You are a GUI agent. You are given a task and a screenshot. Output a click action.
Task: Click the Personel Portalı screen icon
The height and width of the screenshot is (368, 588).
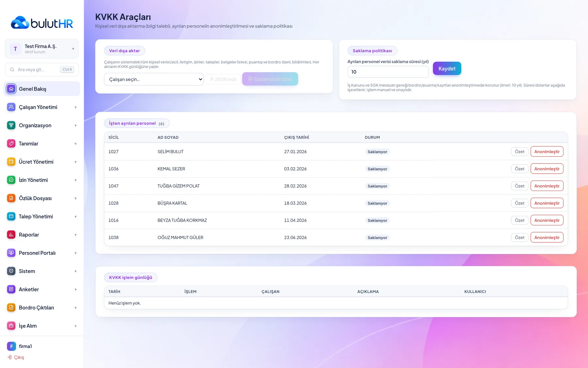click(x=11, y=253)
